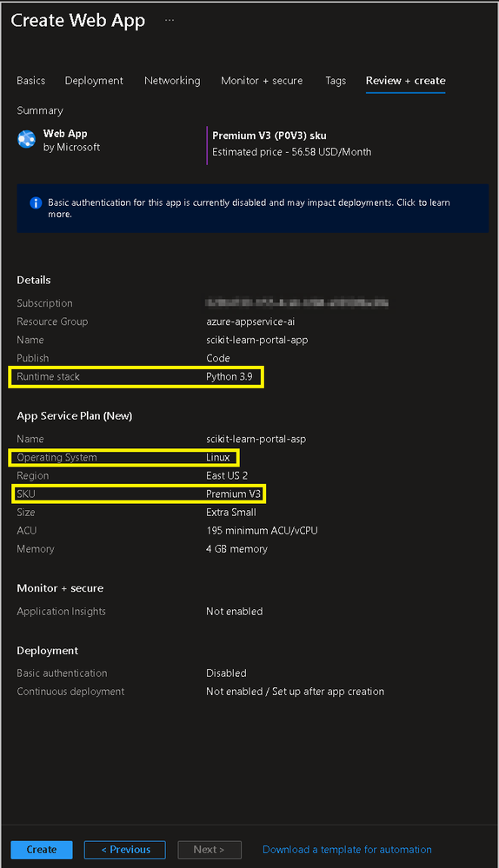499x868 pixels.
Task: Switch to the Basics tab
Action: tap(31, 81)
